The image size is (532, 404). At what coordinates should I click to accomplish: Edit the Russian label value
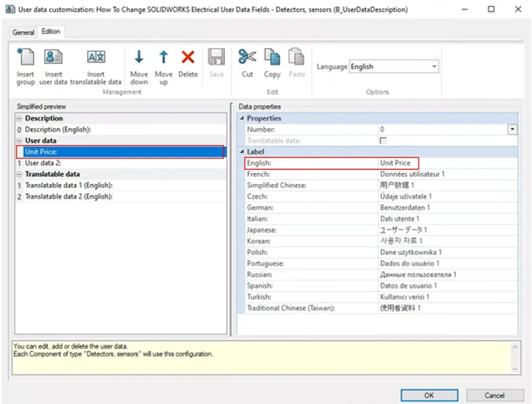(x=447, y=275)
